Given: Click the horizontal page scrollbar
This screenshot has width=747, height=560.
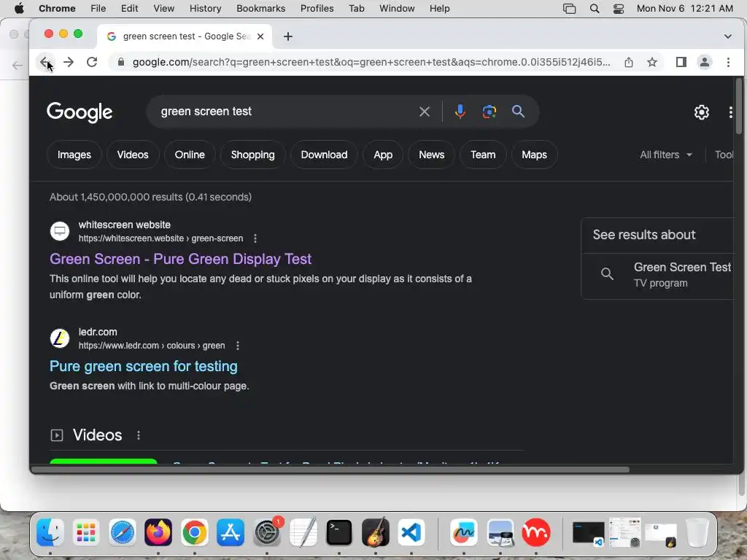Looking at the screenshot, I should point(330,470).
